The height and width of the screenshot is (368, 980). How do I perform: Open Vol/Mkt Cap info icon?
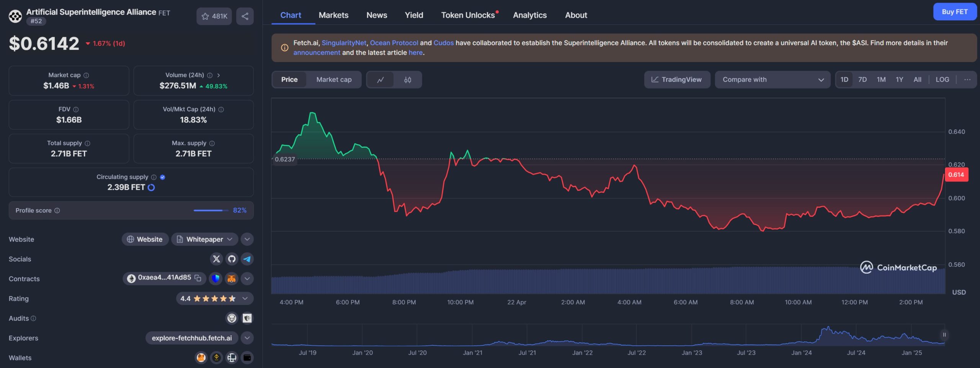coord(221,109)
